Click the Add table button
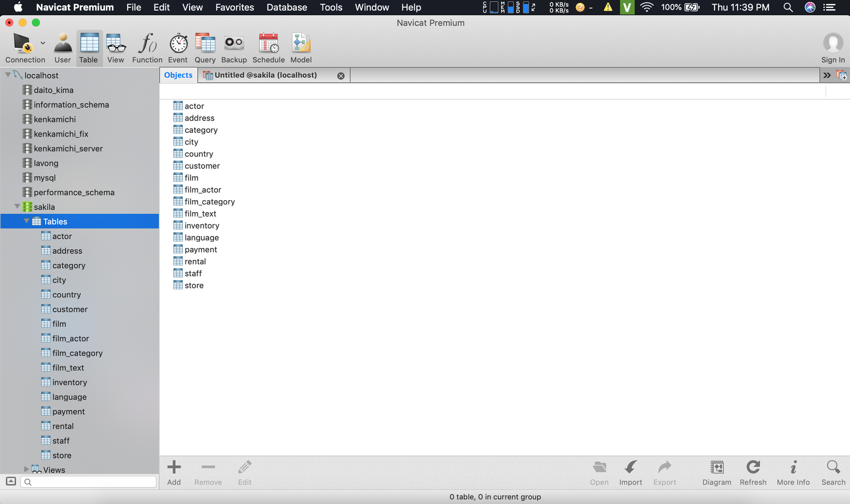This screenshot has height=504, width=850. (174, 473)
